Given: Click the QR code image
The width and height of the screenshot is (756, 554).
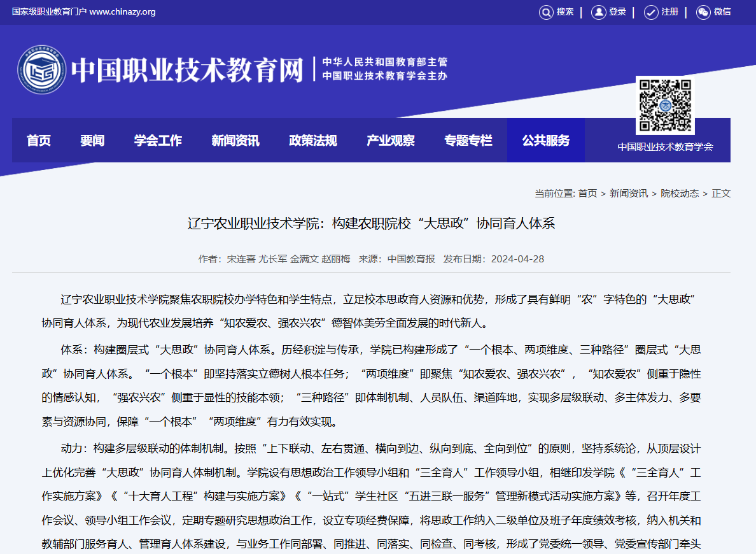Looking at the screenshot, I should pos(665,105).
